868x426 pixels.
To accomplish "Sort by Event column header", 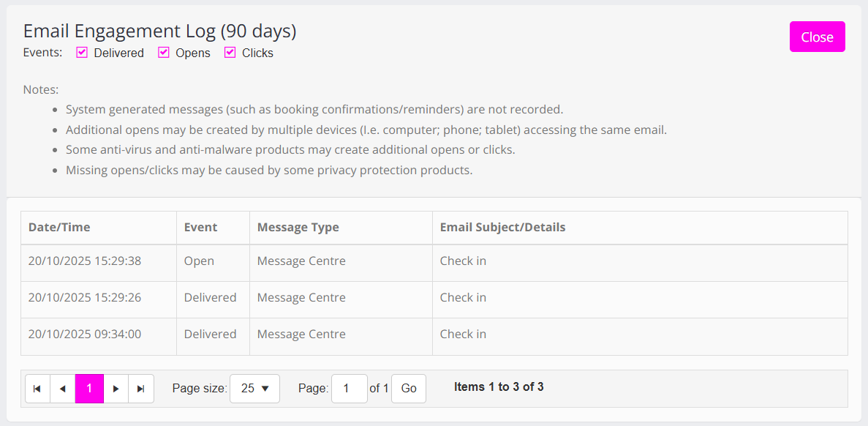I will click(x=200, y=227).
